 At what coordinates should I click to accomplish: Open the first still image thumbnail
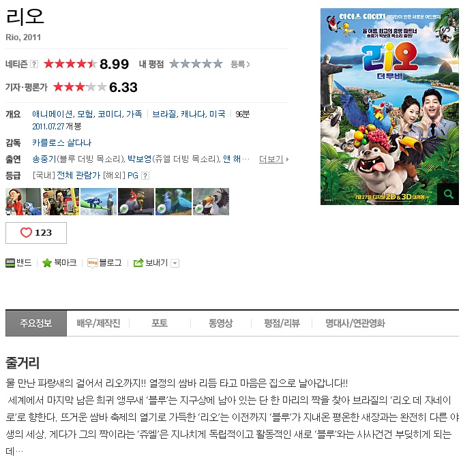click(23, 202)
